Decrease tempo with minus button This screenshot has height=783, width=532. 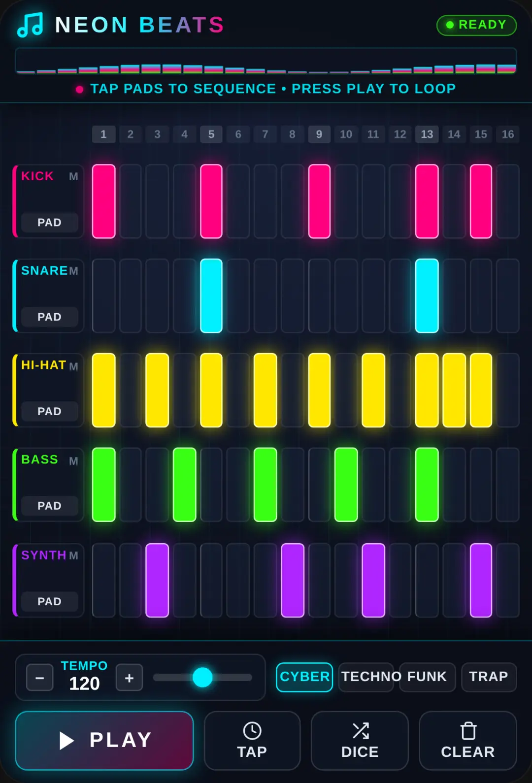[40, 678]
